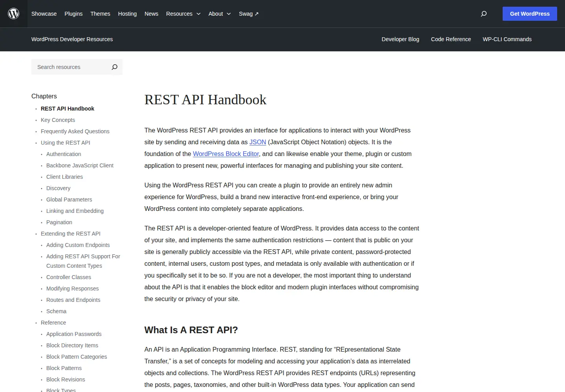Viewport: 565px width, 392px height.
Task: Open the Code Reference link
Action: (451, 39)
